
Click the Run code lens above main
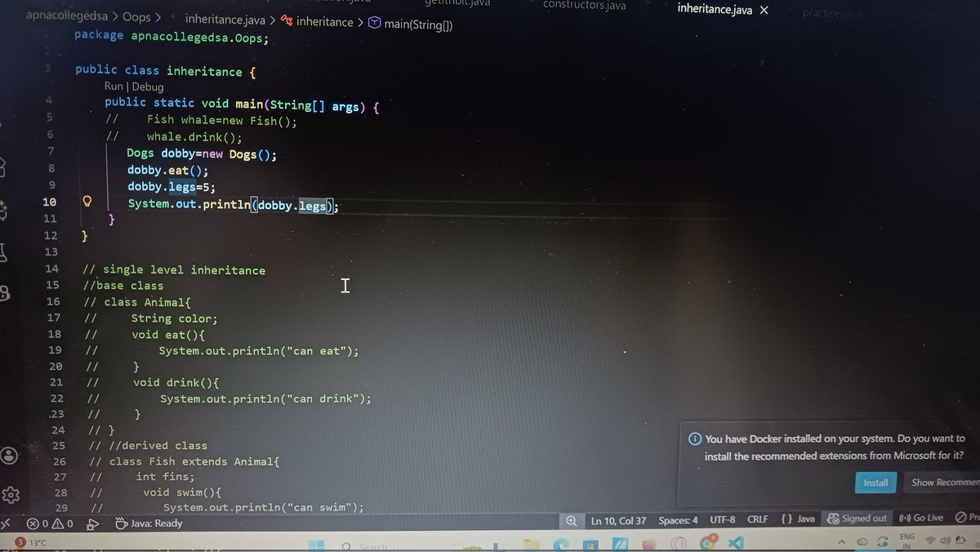(x=114, y=86)
